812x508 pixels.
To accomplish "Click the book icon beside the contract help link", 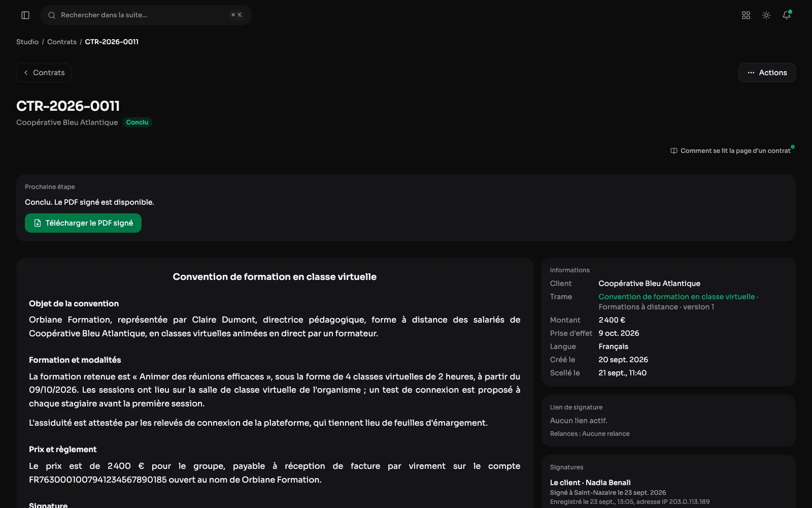I will click(x=674, y=151).
